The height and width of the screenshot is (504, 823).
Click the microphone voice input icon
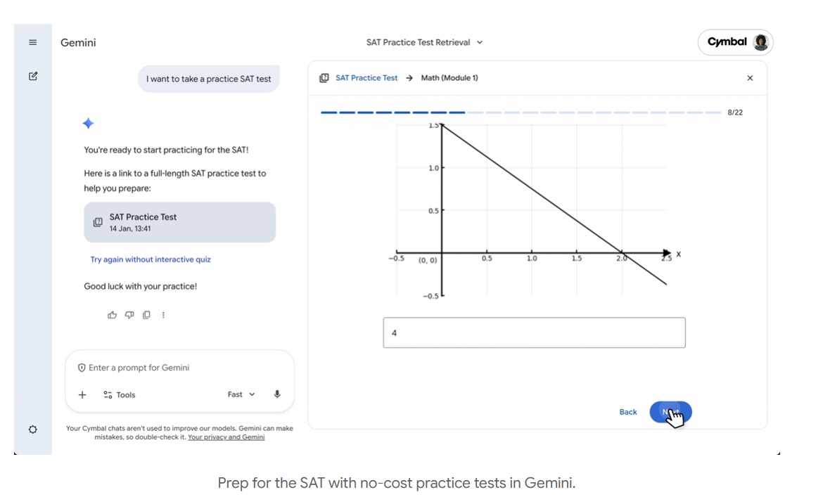click(x=277, y=394)
